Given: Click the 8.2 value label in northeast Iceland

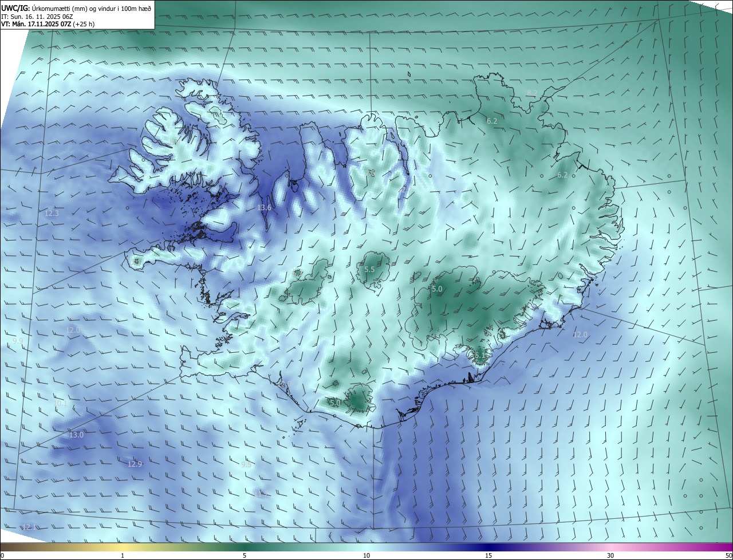Looking at the screenshot, I should tap(532, 93).
